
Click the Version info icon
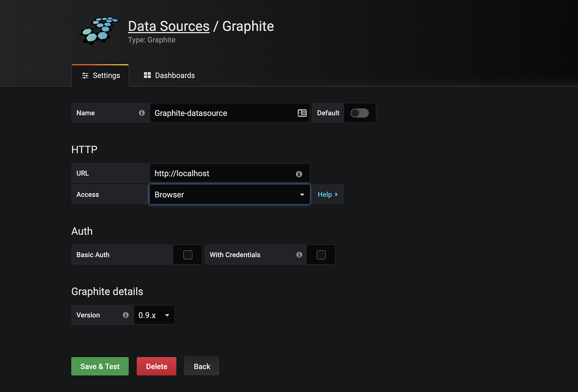[x=126, y=315]
